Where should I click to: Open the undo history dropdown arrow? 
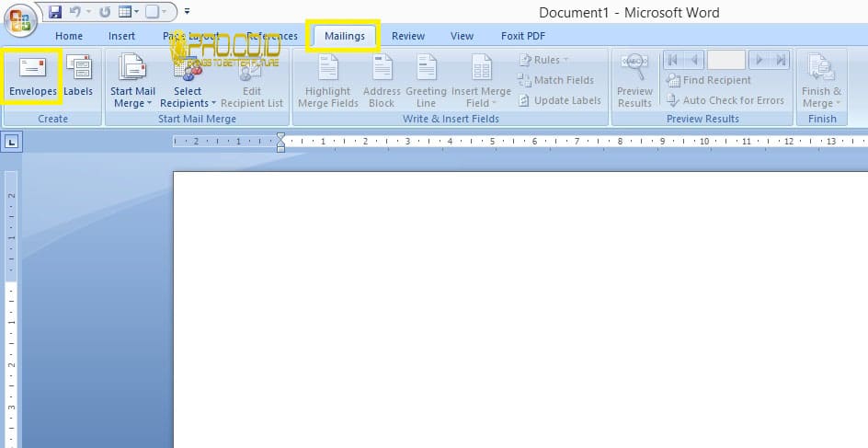(88, 12)
